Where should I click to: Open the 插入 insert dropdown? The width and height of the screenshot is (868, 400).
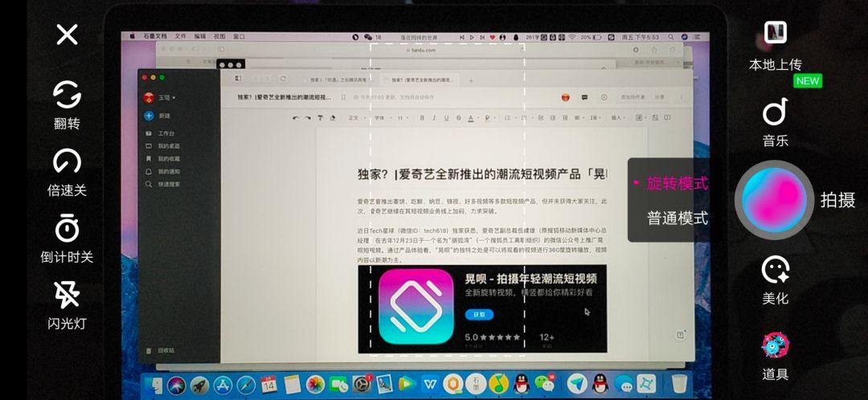pos(618,118)
